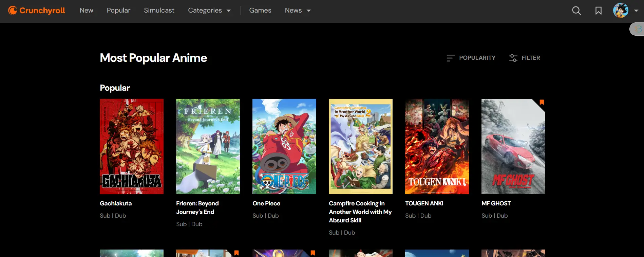Image resolution: width=644 pixels, height=257 pixels.
Task: Open the Popularity sort menu
Action: click(471, 58)
